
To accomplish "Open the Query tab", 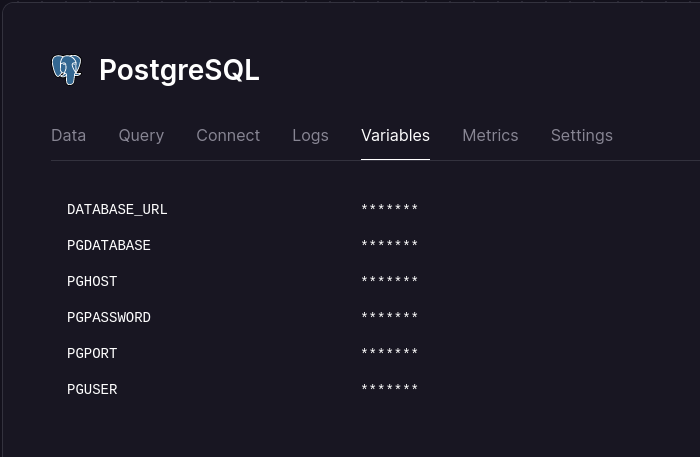I will coord(141,135).
